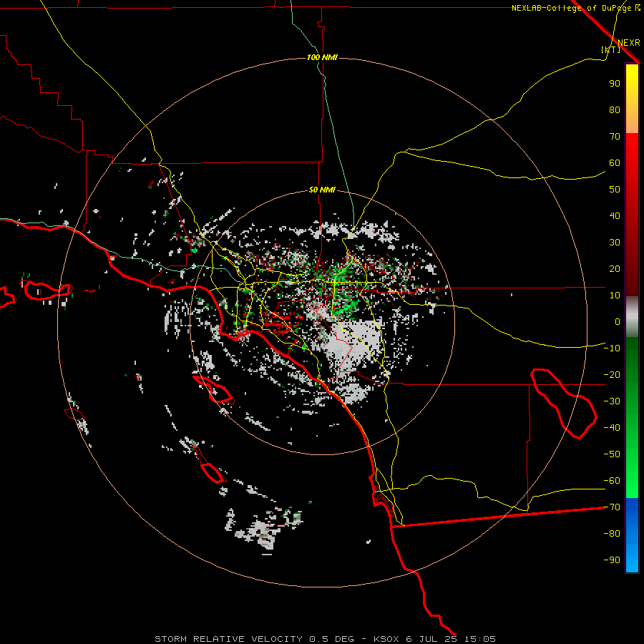Click the 15:05 timestamp

coord(479,639)
